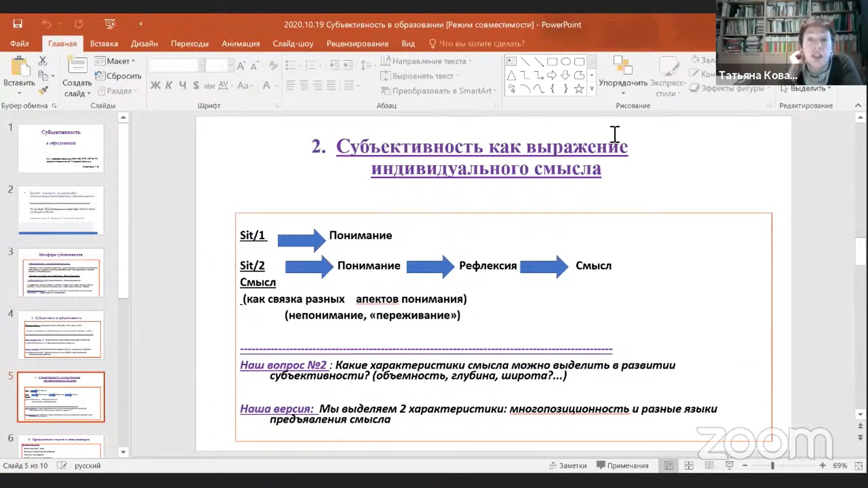Screen dimensions: 868x488
Task: Click the Arrange (Упорядочить) icon
Action: [x=623, y=66]
